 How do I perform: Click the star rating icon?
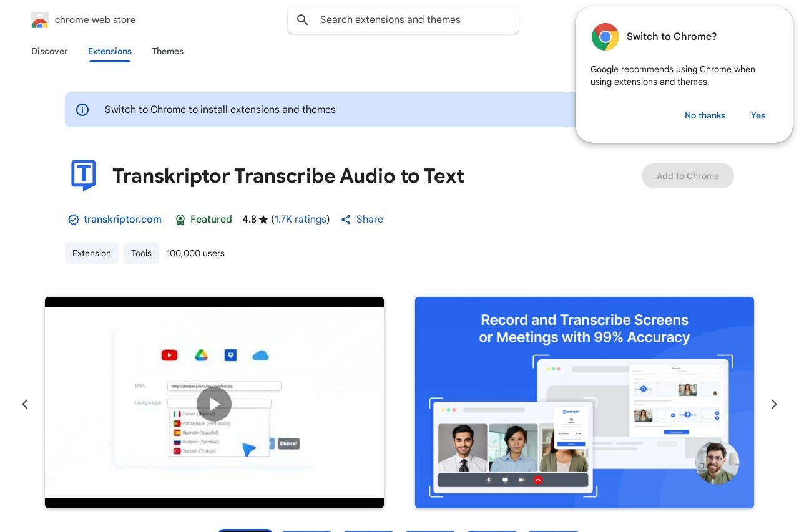tap(263, 220)
